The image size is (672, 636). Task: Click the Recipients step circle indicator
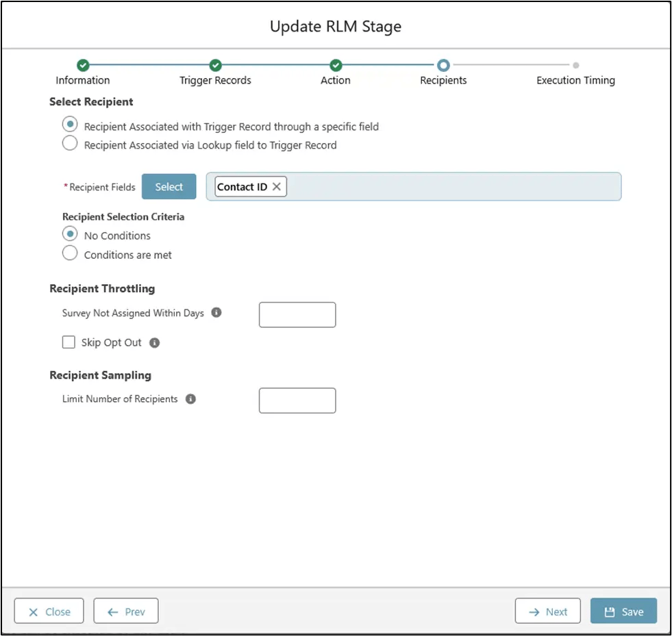click(x=443, y=65)
